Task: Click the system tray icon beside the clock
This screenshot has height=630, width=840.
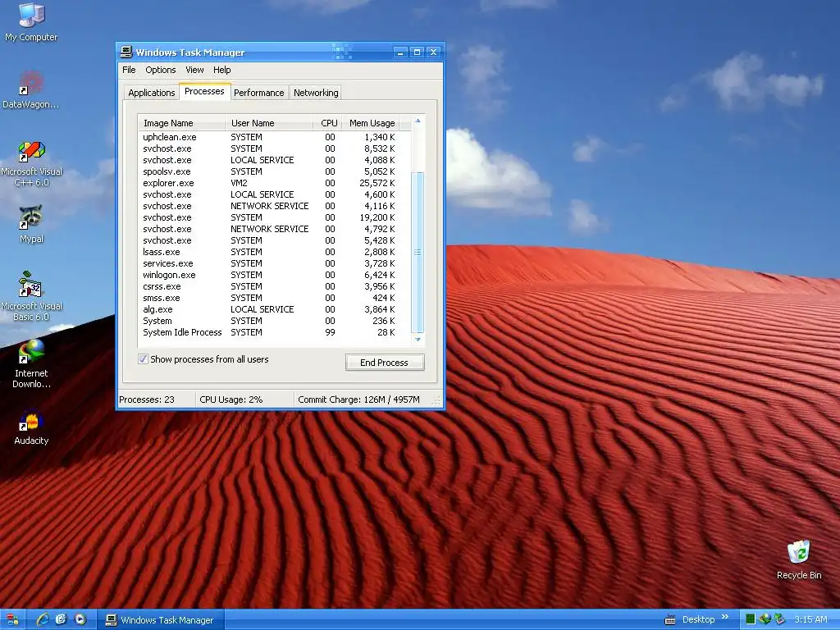Action: pyautogui.click(x=779, y=620)
